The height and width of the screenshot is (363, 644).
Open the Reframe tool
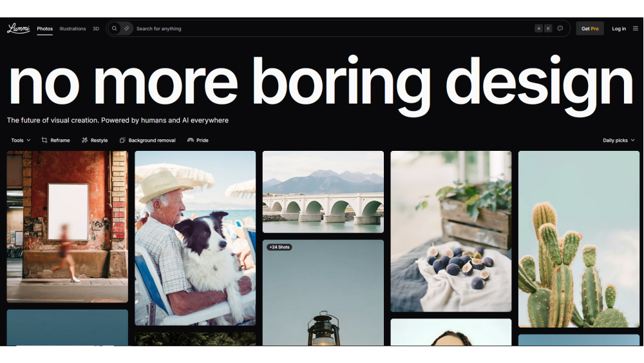click(x=55, y=140)
